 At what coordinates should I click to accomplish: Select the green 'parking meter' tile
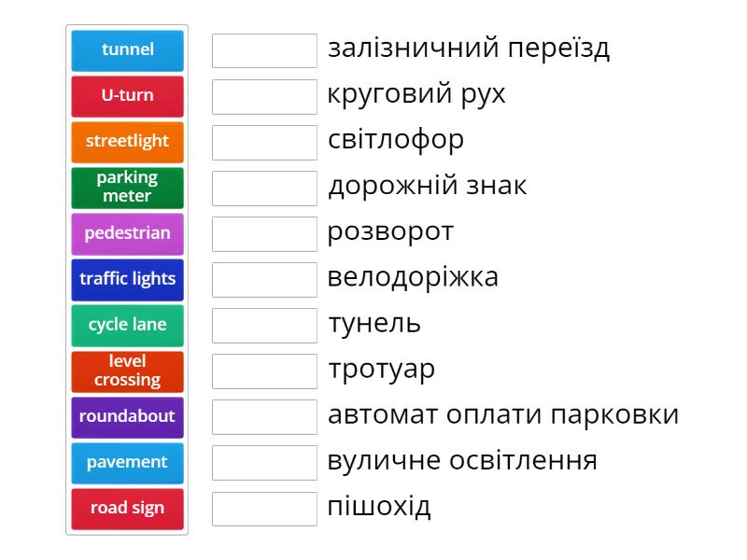[127, 188]
